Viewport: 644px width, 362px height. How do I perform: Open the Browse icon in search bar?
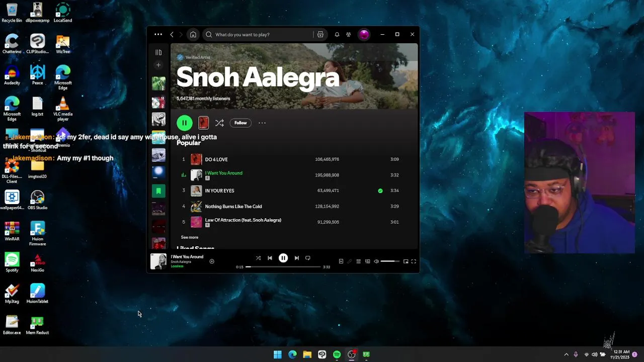point(320,35)
